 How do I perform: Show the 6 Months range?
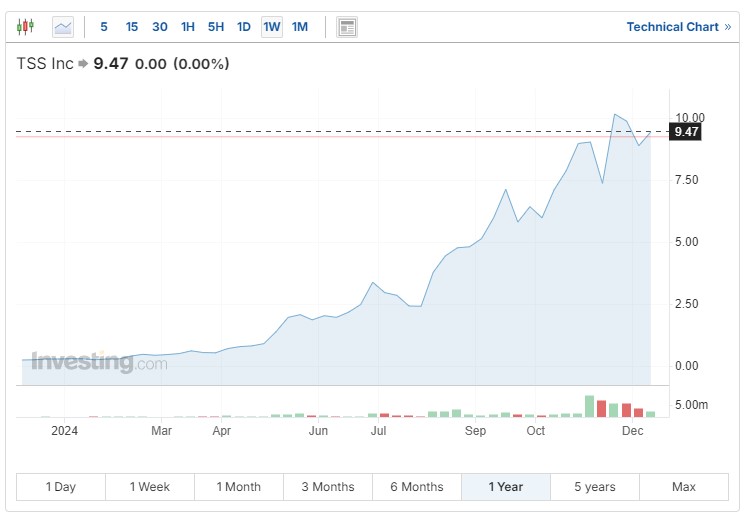(416, 487)
